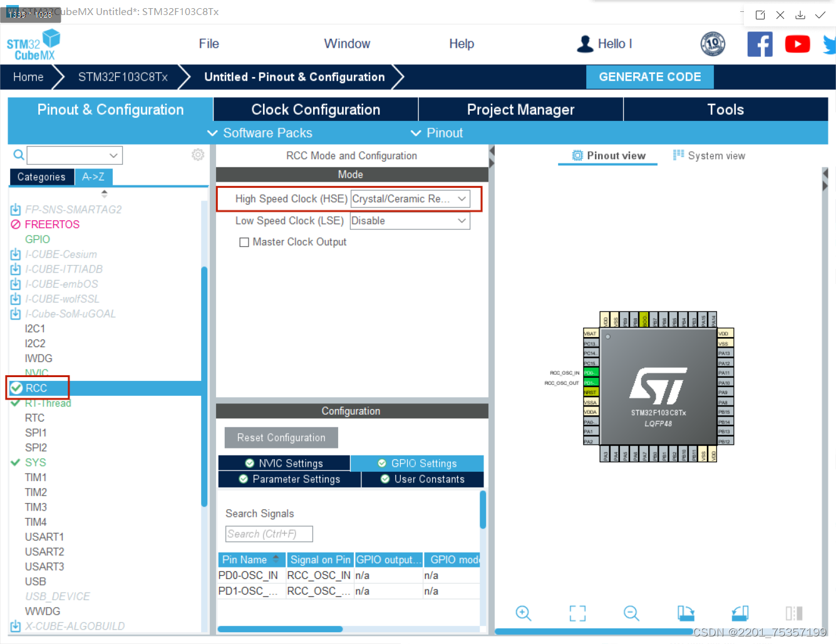Image resolution: width=836 pixels, height=644 pixels.
Task: Open the NVIC Settings tab
Action: (284, 464)
